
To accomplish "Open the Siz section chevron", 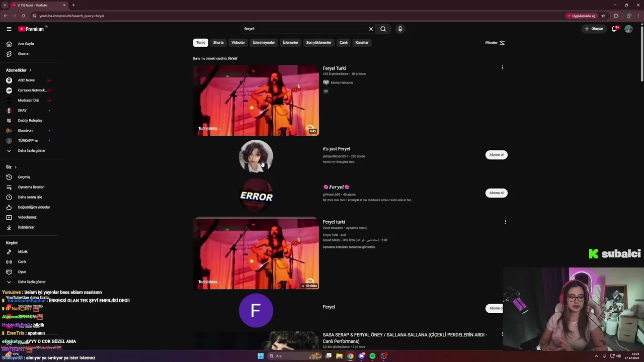I will pyautogui.click(x=16, y=167).
